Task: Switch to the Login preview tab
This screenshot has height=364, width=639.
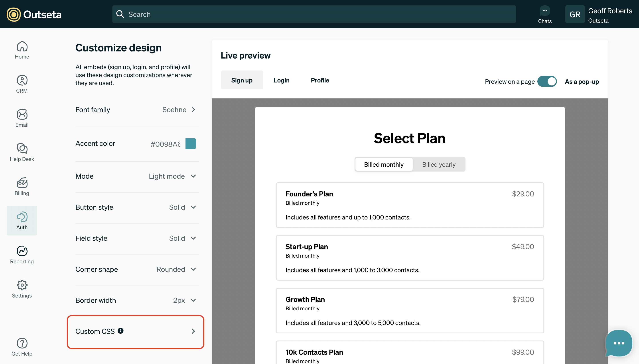Action: click(282, 80)
